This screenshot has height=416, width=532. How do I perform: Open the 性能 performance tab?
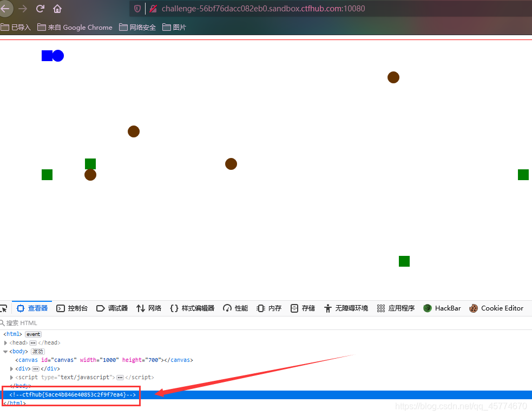tap(235, 308)
